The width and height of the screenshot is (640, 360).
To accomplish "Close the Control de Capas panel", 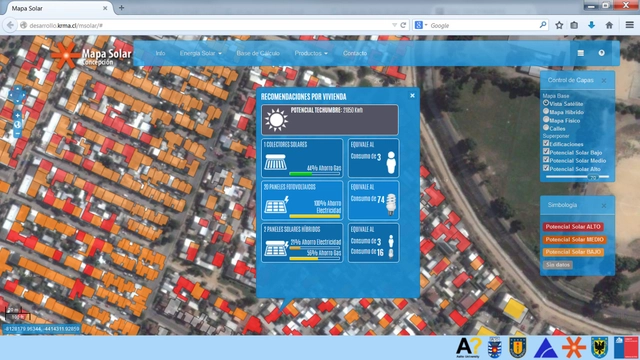I will [x=604, y=80].
